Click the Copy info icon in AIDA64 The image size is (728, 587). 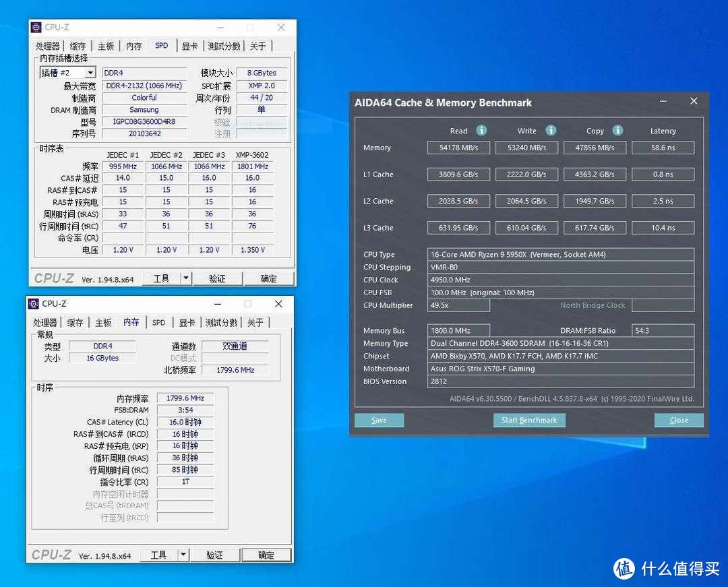618,130
